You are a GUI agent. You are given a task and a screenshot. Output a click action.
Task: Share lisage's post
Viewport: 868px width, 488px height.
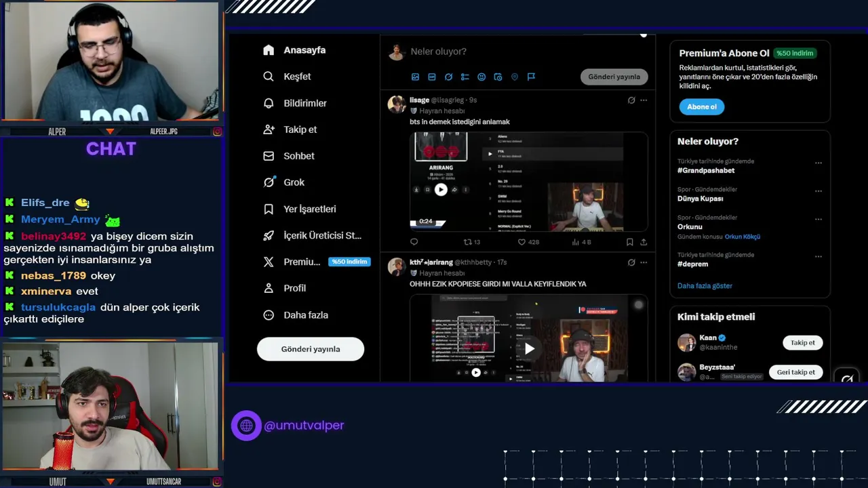644,242
